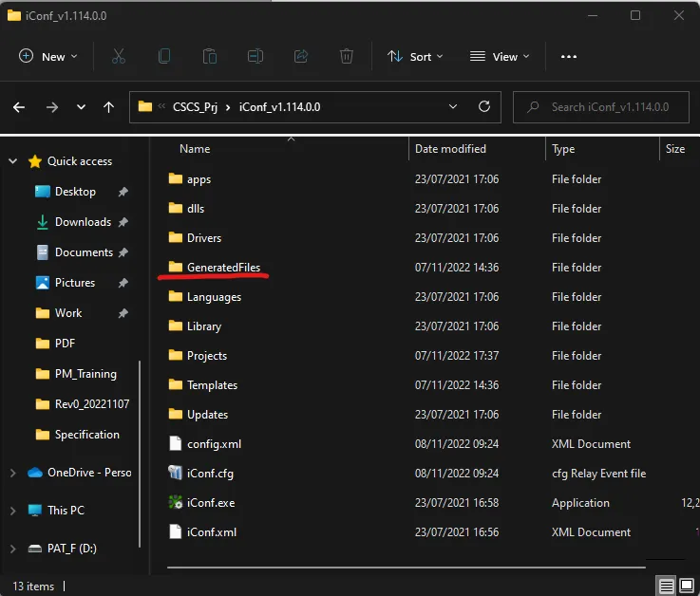Open the Sort options dropdown
This screenshot has width=700, height=596.
415,57
